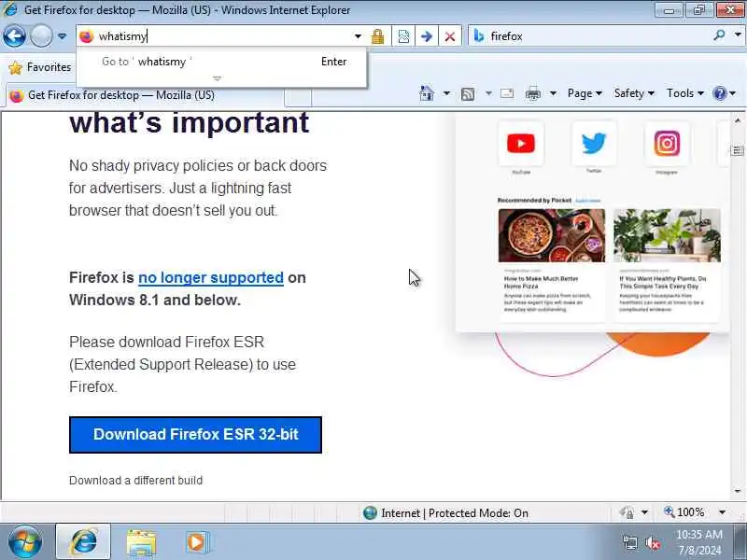Click the status bar privacy lock icon
The image size is (747, 560).
click(627, 512)
